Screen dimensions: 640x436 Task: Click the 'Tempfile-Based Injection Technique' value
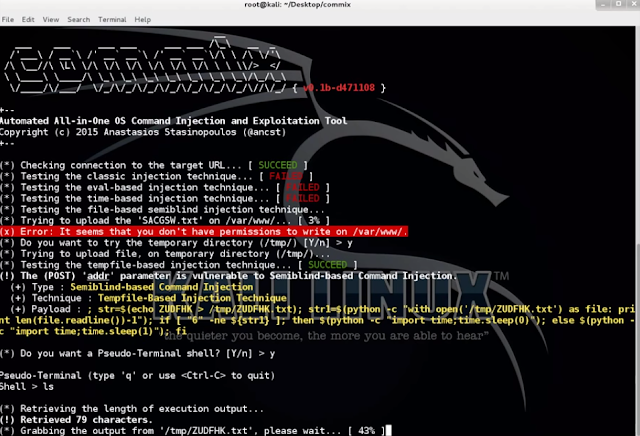click(192, 298)
